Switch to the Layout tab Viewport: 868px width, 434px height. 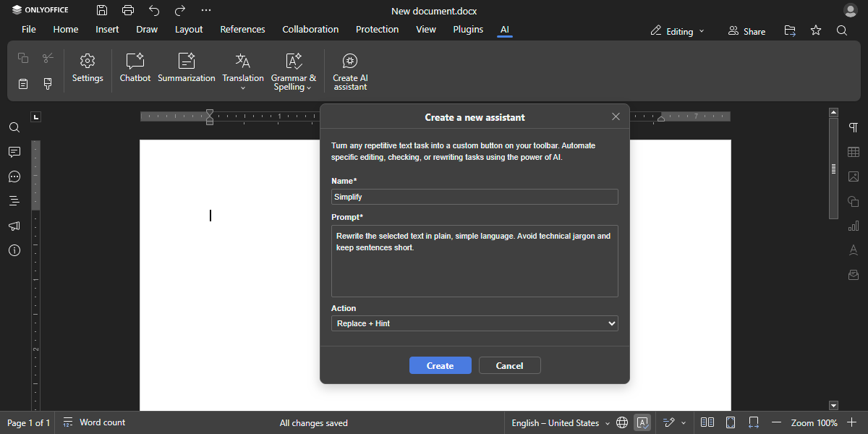(188, 29)
